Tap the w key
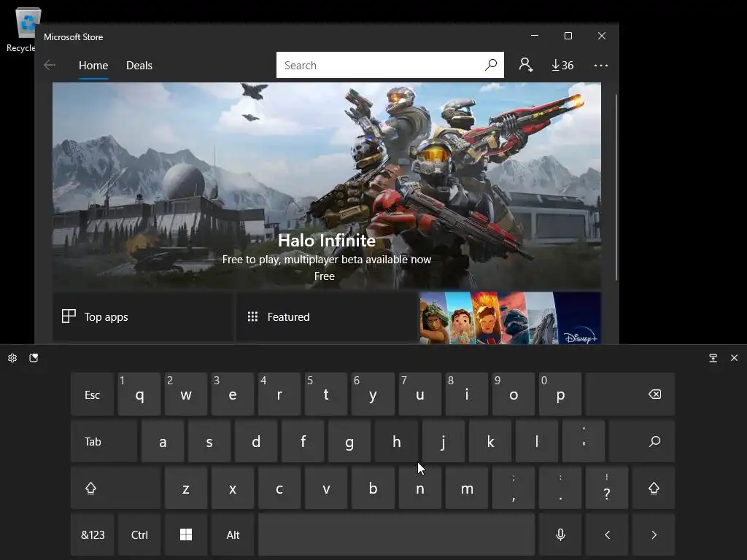 coord(186,394)
